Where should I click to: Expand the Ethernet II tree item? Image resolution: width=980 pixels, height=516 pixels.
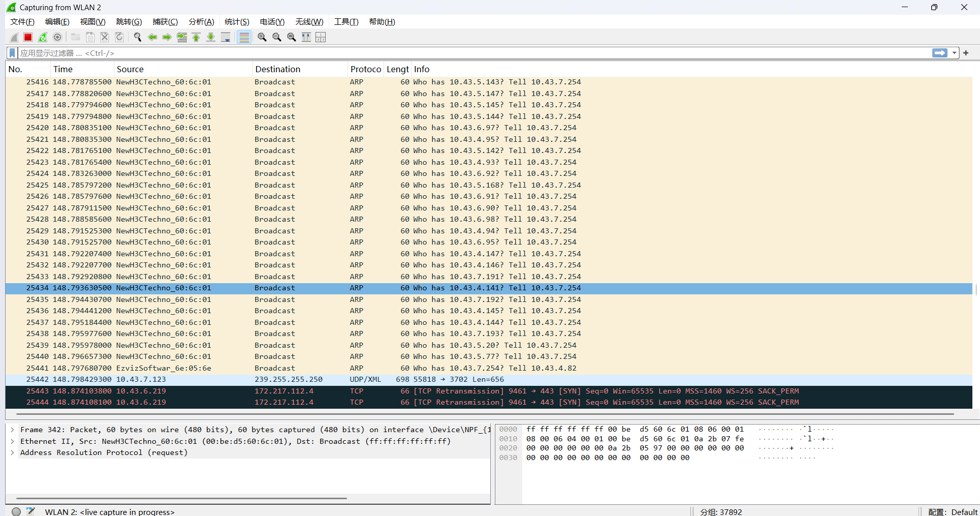pos(12,441)
